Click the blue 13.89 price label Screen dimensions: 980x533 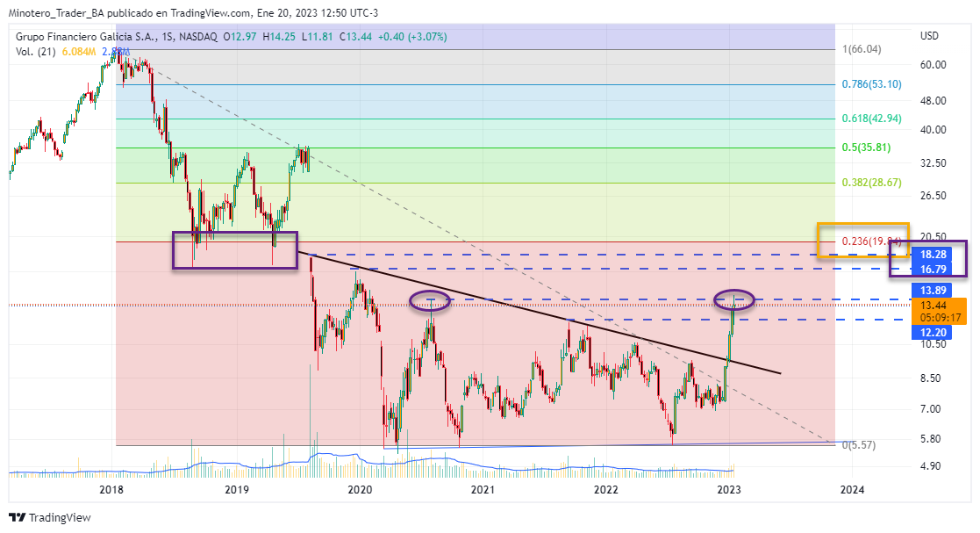pos(934,291)
